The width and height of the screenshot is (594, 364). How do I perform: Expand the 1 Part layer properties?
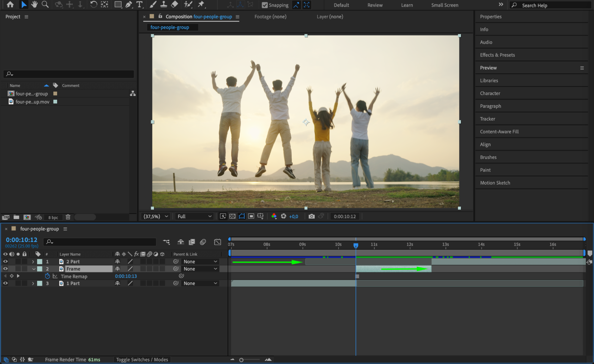[x=33, y=284]
